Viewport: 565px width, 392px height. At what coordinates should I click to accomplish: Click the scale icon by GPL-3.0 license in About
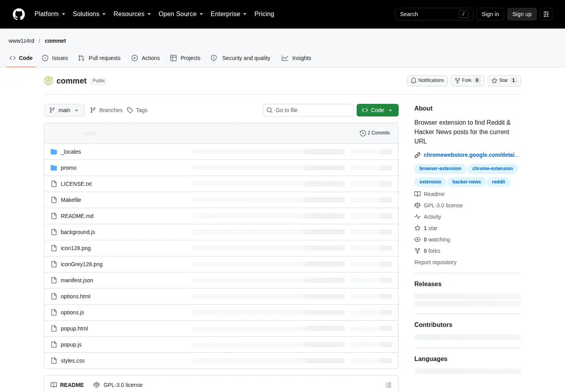tap(417, 205)
